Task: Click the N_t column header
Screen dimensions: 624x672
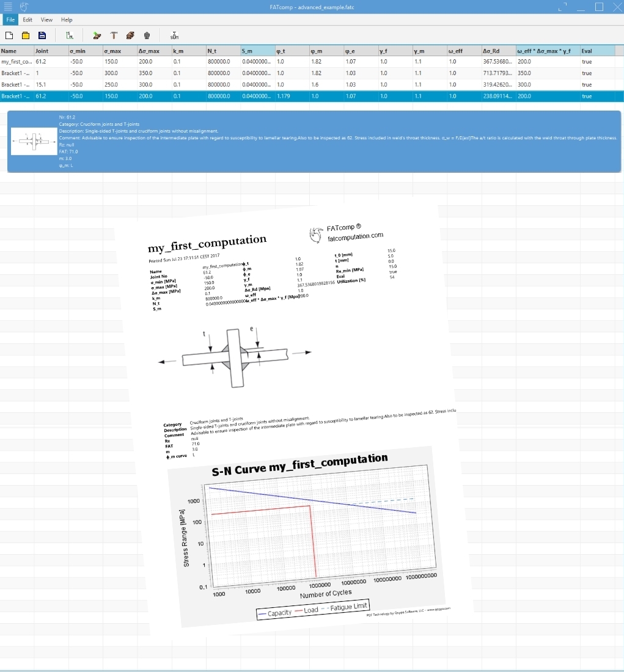Action: [223, 51]
